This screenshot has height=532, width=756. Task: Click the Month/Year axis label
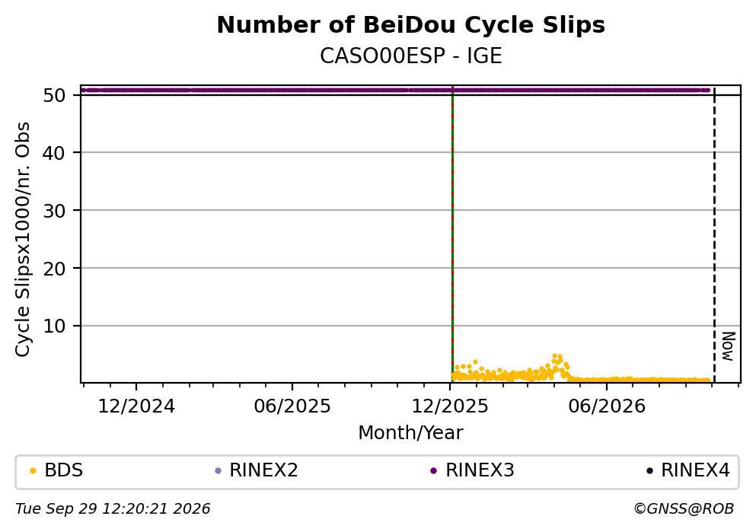[410, 433]
